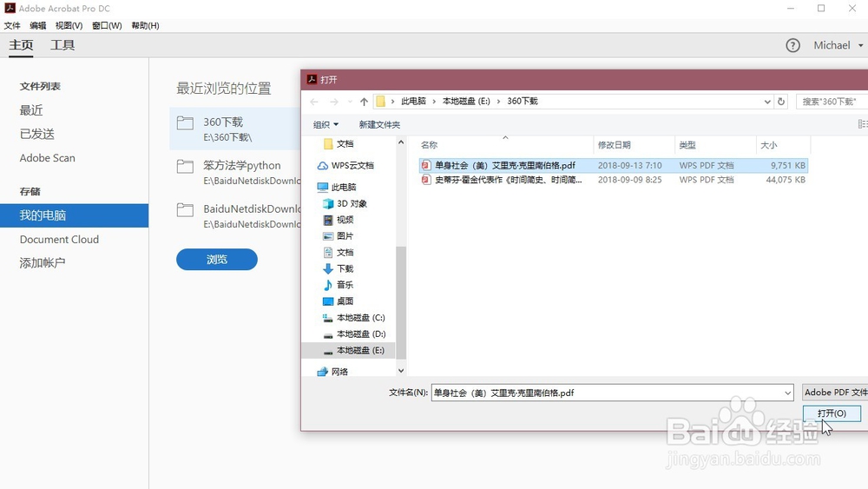Select 最近 in file list sidebar
The width and height of the screenshot is (868, 489).
click(31, 110)
